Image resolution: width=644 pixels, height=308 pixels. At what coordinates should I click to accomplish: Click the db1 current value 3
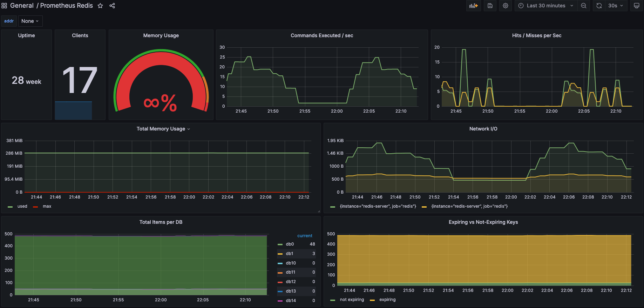coord(314,254)
